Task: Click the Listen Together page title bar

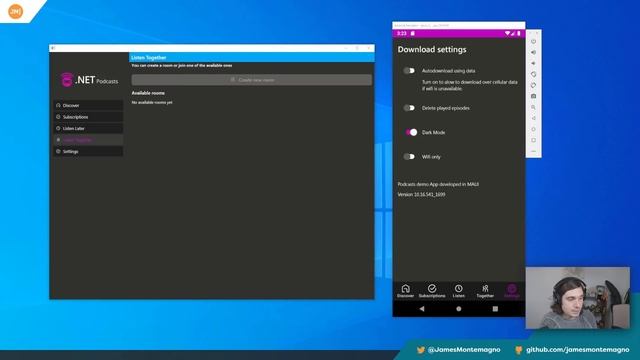Action: pos(251,58)
